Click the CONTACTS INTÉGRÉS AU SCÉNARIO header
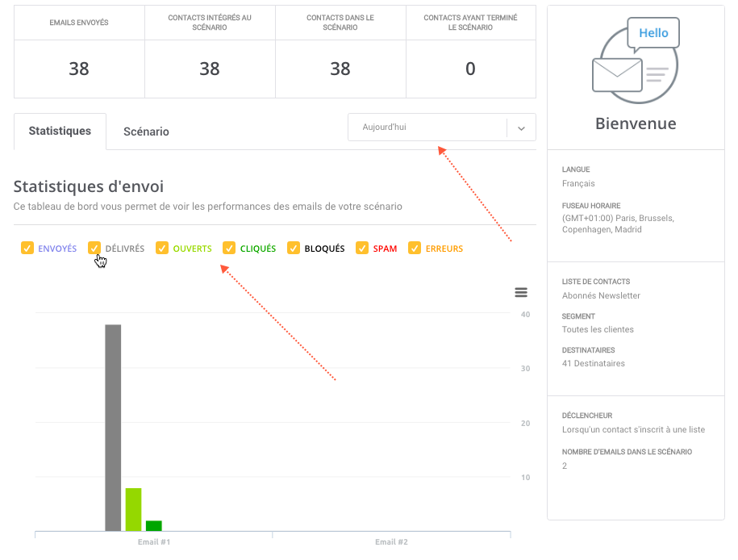Image resolution: width=738 pixels, height=560 pixels. pyautogui.click(x=210, y=23)
